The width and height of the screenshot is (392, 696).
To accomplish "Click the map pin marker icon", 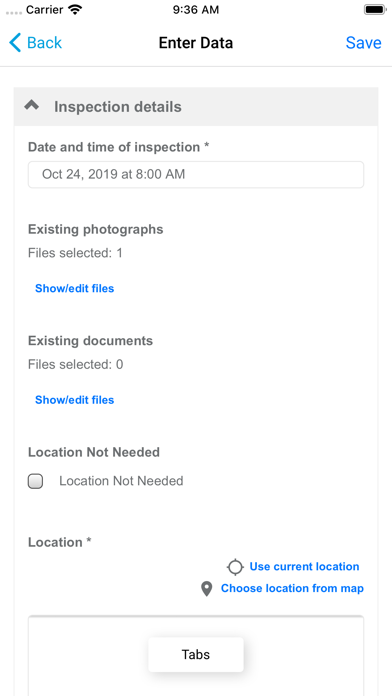I will [x=206, y=589].
